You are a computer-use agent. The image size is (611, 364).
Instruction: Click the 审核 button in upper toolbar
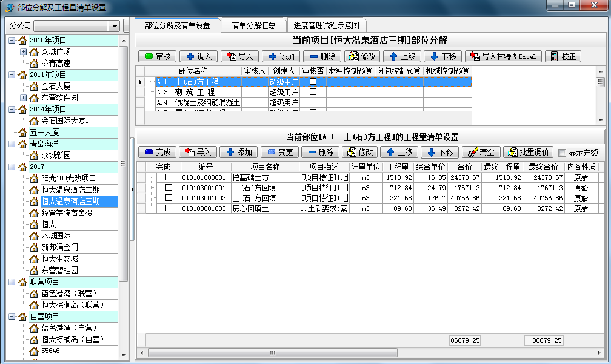point(158,56)
